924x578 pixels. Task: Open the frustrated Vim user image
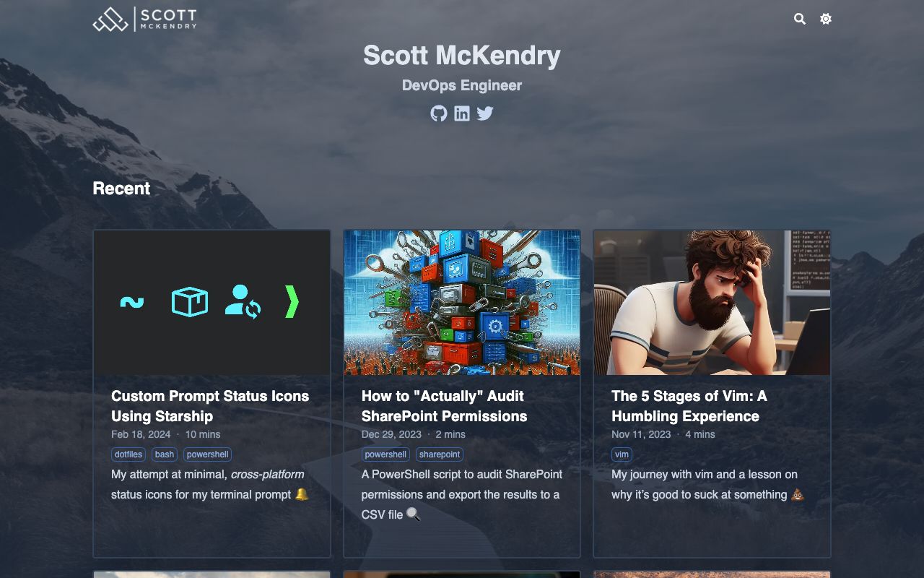point(712,303)
